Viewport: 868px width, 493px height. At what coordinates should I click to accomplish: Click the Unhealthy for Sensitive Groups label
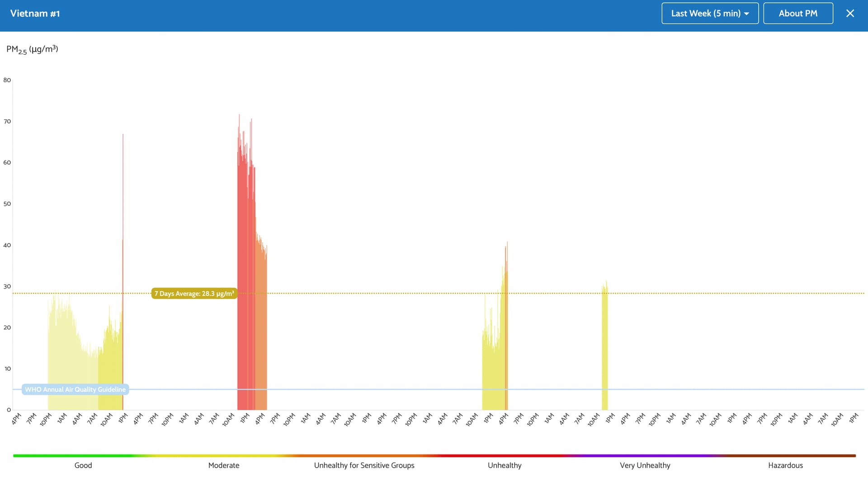364,465
